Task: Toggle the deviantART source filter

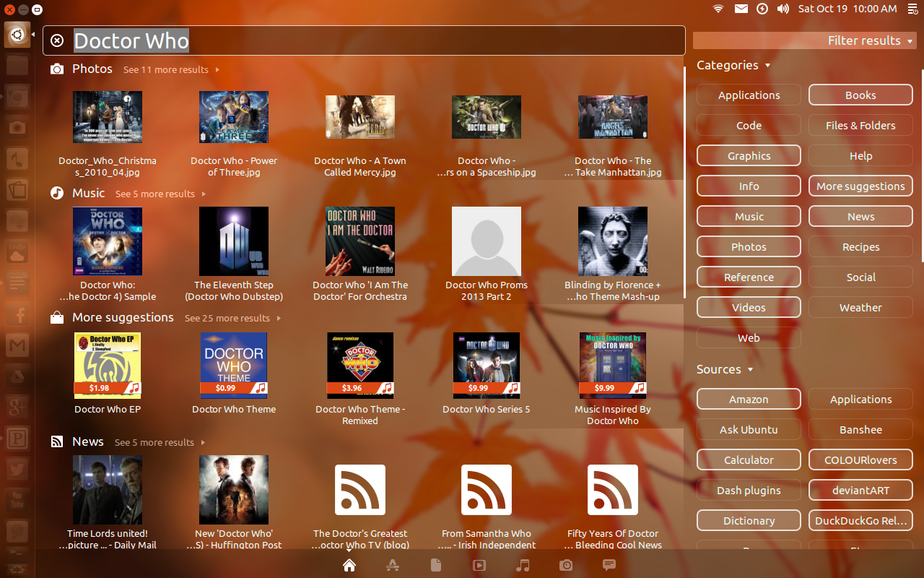Action: (x=860, y=491)
